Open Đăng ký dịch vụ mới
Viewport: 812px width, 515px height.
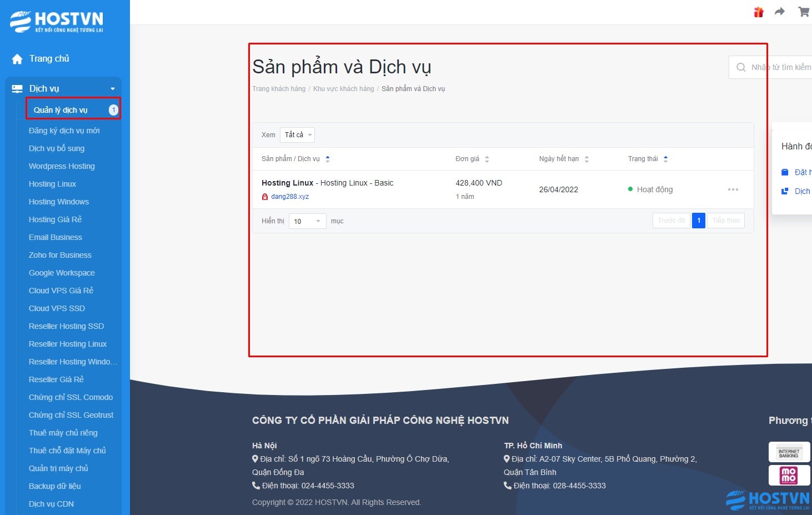point(64,131)
